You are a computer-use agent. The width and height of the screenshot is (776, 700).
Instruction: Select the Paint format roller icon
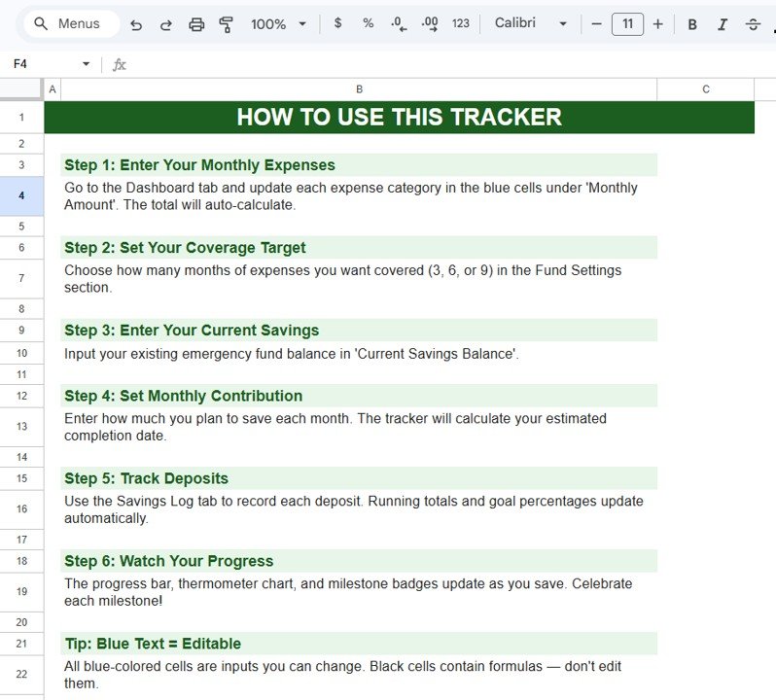227,24
